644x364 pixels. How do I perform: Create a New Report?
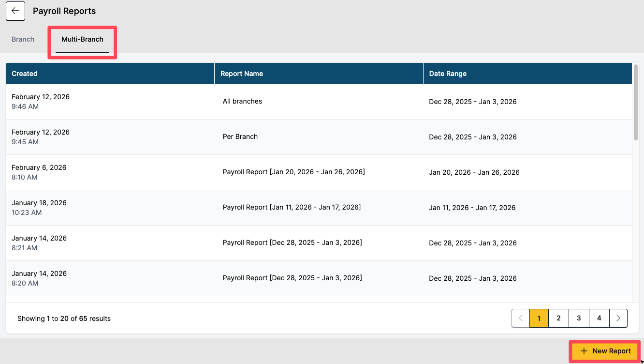pyautogui.click(x=605, y=351)
